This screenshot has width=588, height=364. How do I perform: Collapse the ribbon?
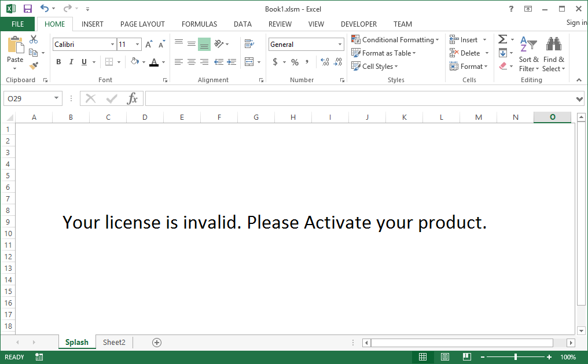click(x=579, y=80)
